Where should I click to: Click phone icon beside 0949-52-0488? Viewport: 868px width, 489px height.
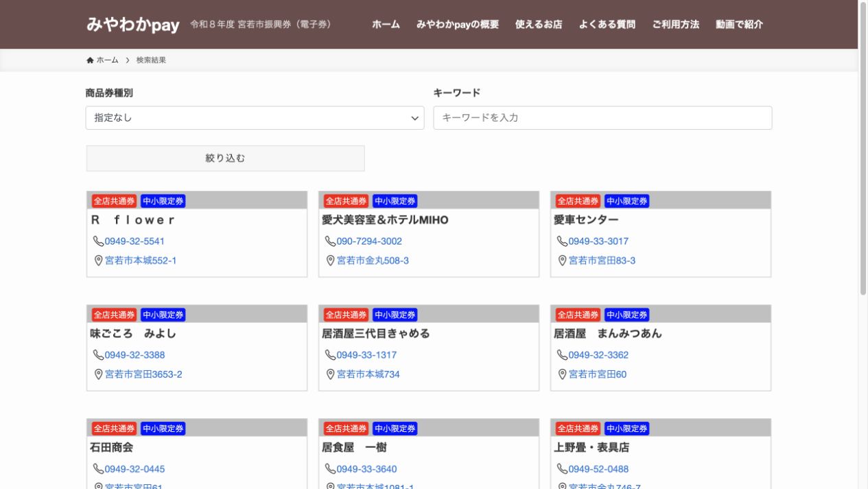562,469
